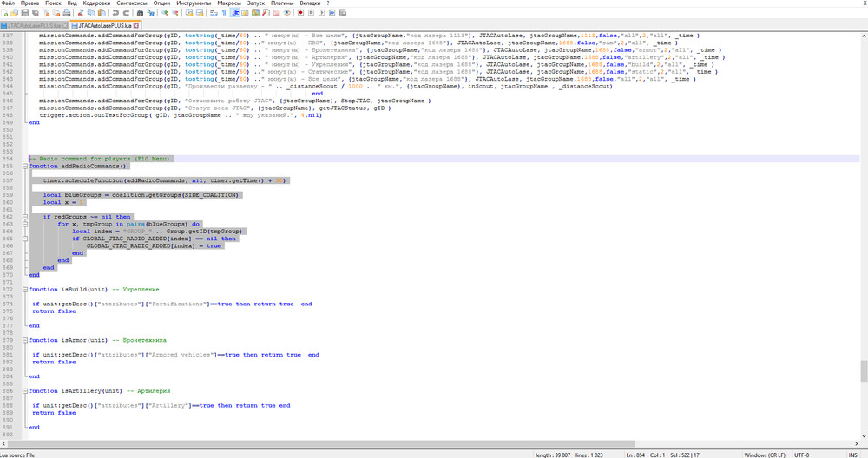Open the Файл menu
The height and width of the screenshot is (458, 868).
[8, 3]
